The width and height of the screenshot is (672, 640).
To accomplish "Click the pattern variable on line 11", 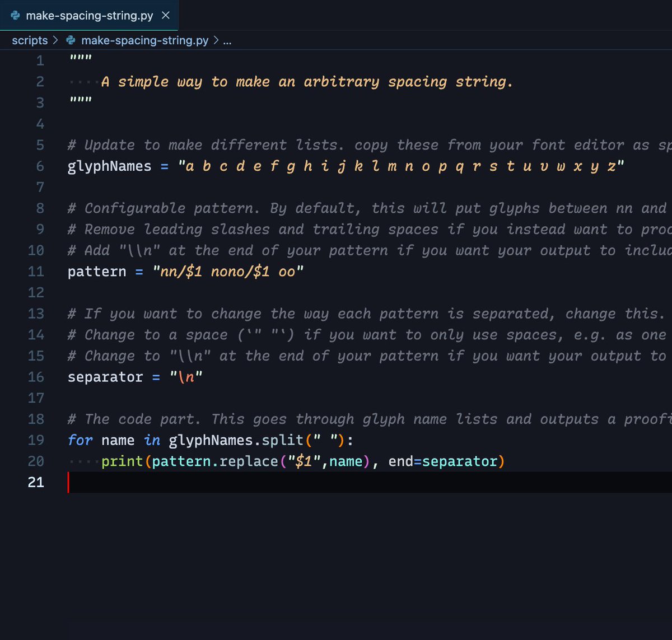I will click(97, 272).
